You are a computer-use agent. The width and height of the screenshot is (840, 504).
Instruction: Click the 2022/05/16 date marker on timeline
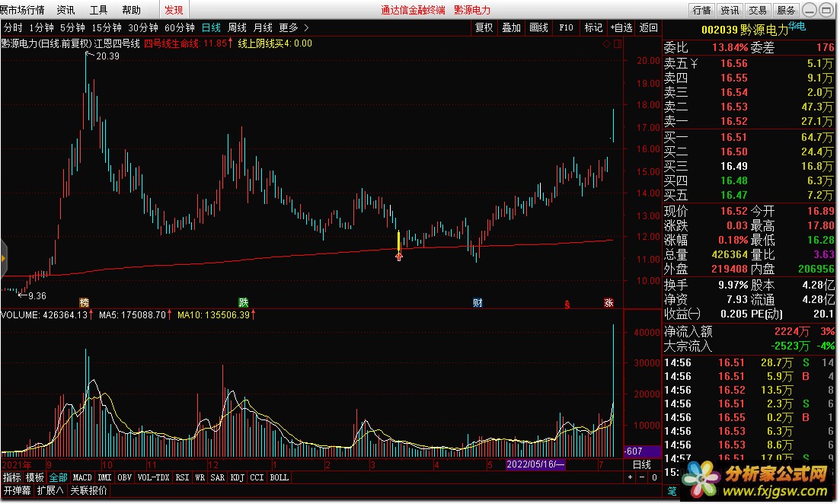tap(535, 464)
